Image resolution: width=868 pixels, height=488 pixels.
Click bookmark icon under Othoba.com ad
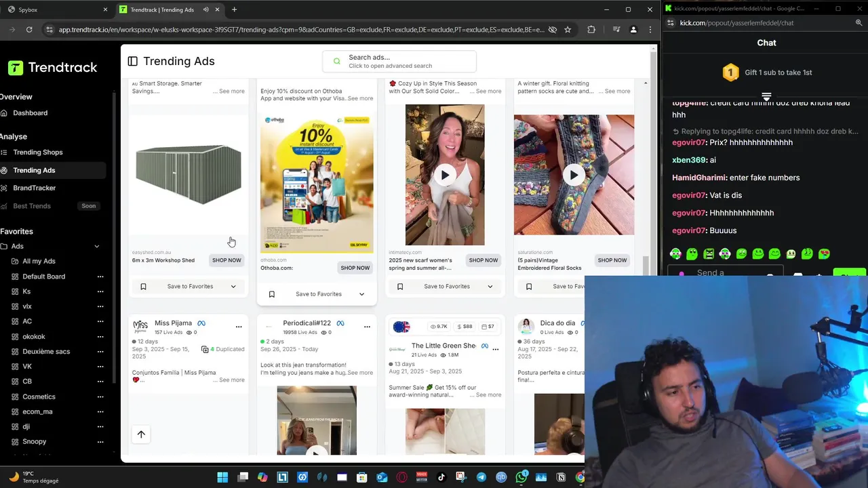point(272,294)
